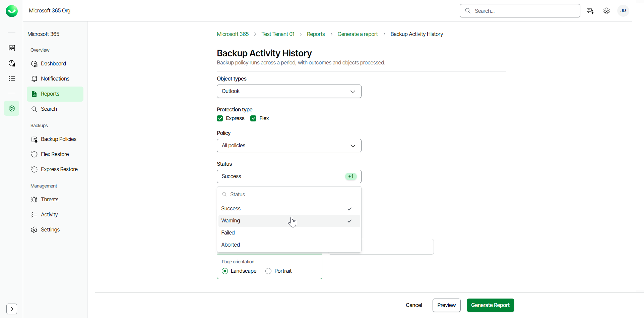Screen dimensions: 644x318
Task: Click the Preview button
Action: [x=447, y=305]
